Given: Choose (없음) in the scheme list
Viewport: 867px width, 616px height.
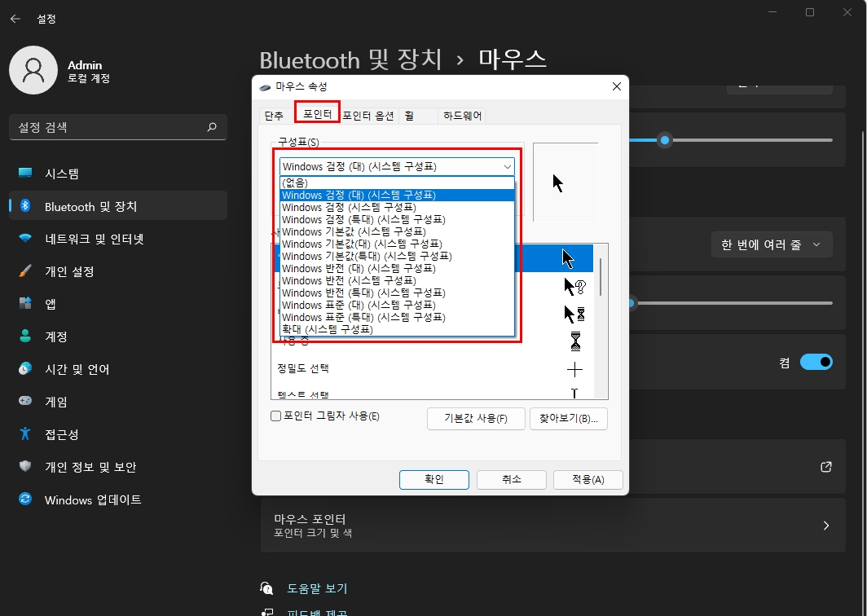Looking at the screenshot, I should coord(397,183).
